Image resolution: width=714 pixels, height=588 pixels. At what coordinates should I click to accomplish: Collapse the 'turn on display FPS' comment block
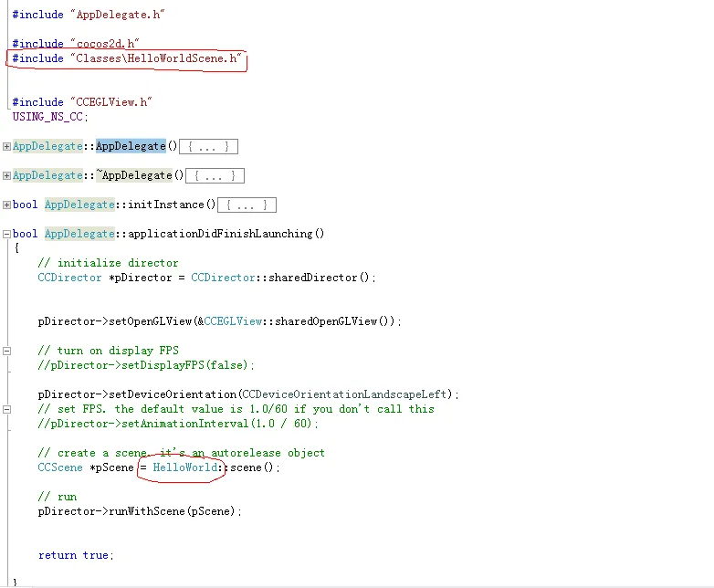pyautogui.click(x=7, y=351)
